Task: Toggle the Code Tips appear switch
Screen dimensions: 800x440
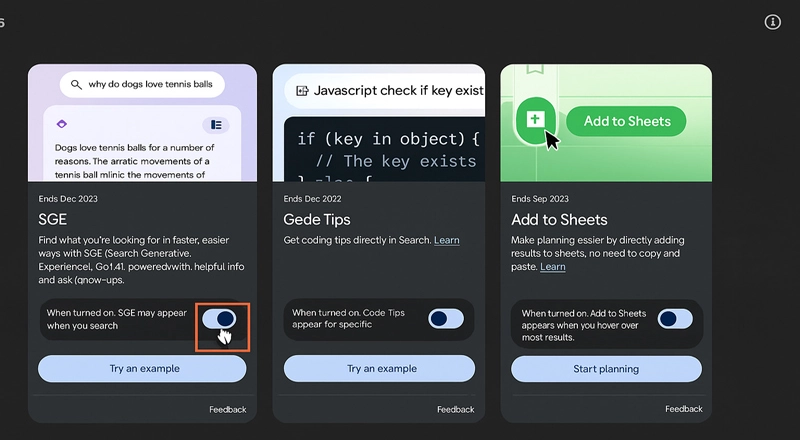Action: click(x=446, y=318)
